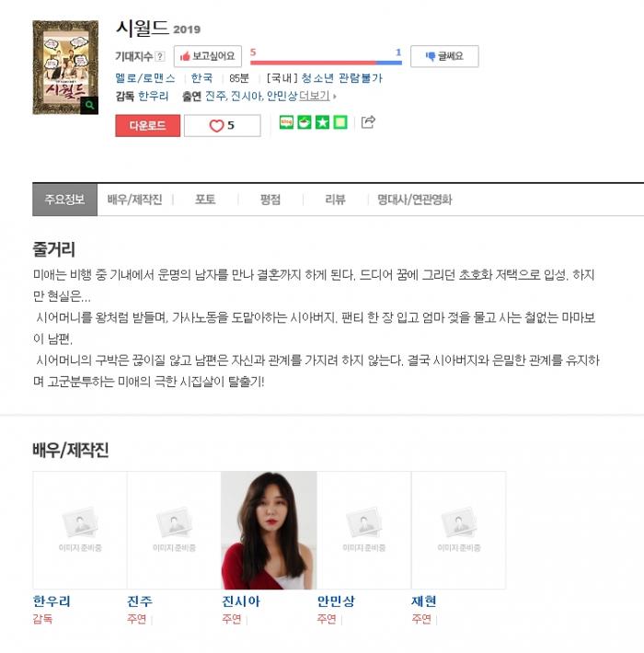The width and height of the screenshot is (644, 653).
Task: Select the 평점 tab
Action: (270, 200)
